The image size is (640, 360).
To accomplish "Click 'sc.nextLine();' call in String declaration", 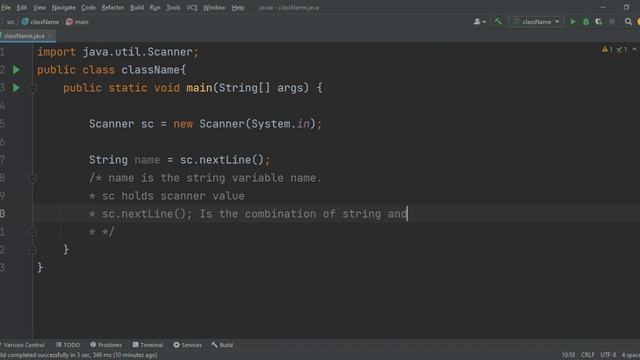I will coord(225,160).
